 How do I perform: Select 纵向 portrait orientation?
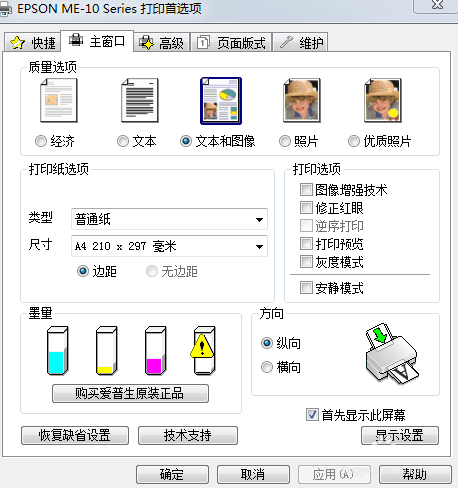click(267, 343)
